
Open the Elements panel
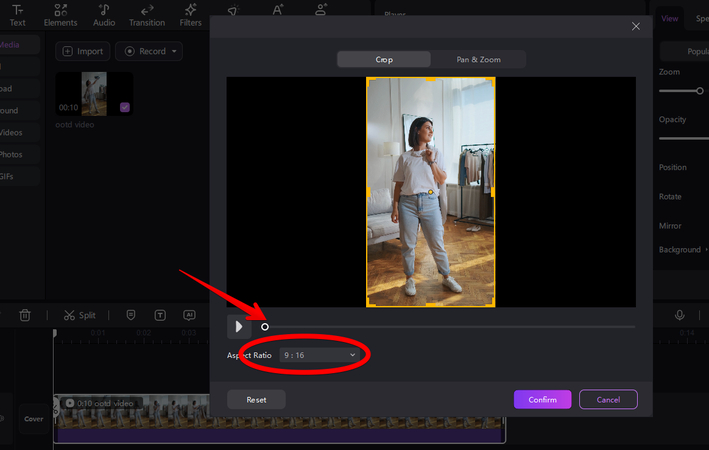60,14
